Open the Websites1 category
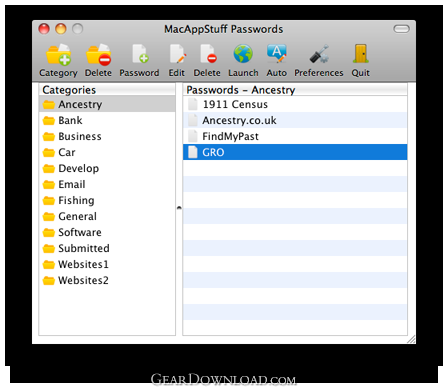This screenshot has width=448, height=388. click(x=107, y=264)
